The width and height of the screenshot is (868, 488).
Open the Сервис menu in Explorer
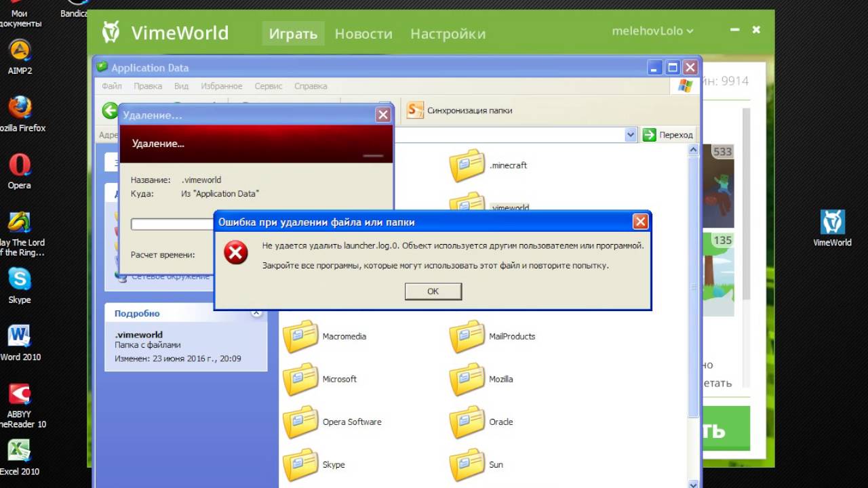(269, 86)
